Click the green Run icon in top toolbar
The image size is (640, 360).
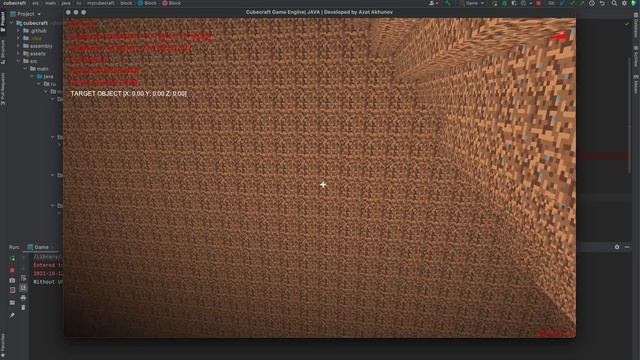(495, 3)
